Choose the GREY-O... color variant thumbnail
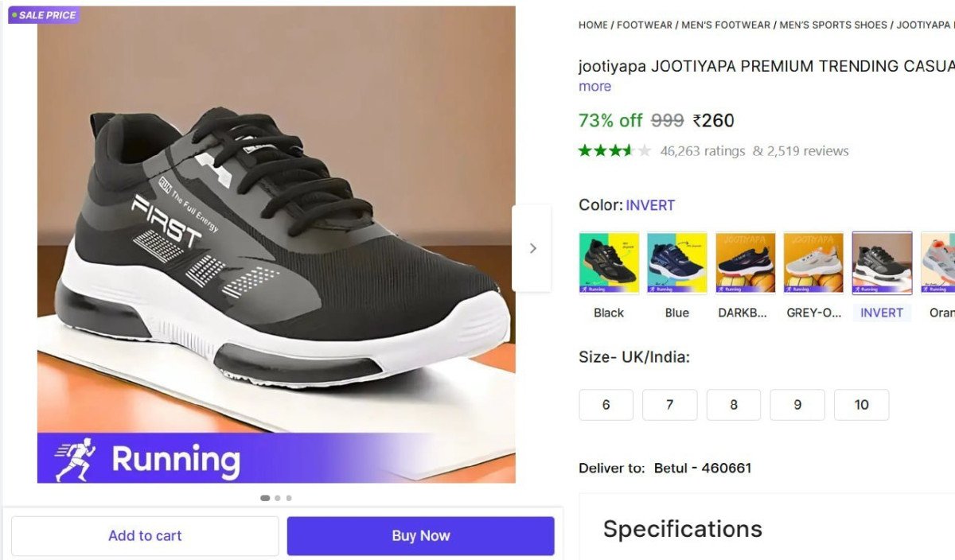This screenshot has width=955, height=560. [x=813, y=263]
